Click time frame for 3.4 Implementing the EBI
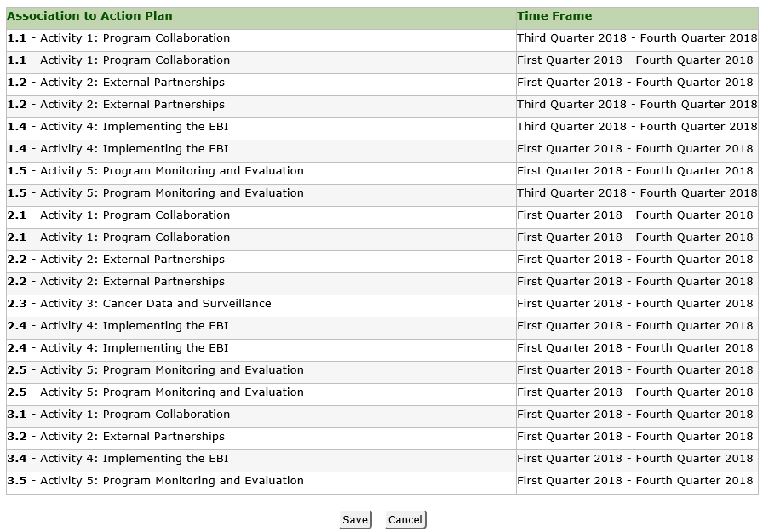 click(x=635, y=459)
